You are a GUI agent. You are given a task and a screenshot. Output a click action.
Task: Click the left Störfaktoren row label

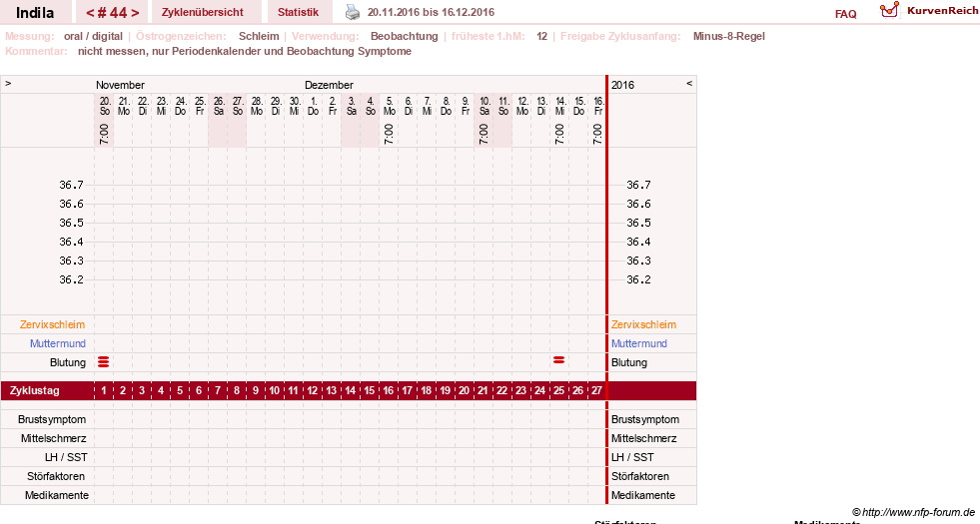[x=56, y=476]
